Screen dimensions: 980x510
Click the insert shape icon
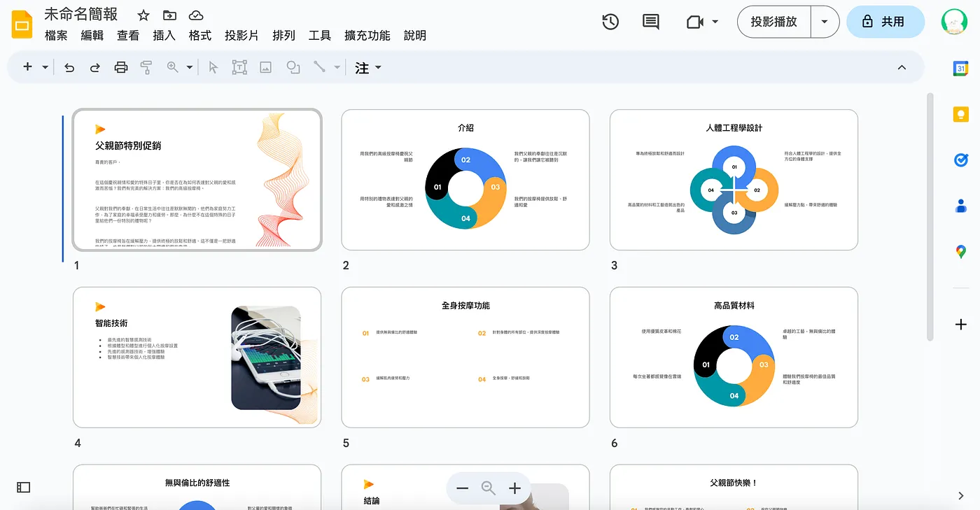coord(293,67)
